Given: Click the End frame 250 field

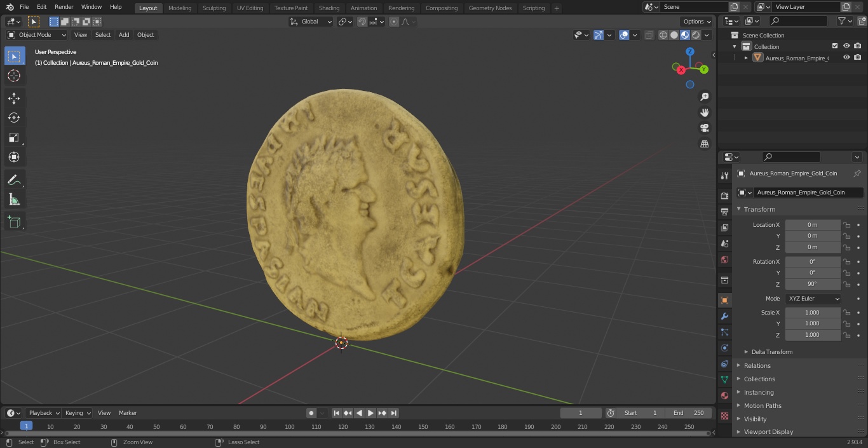Looking at the screenshot, I should tap(688, 413).
